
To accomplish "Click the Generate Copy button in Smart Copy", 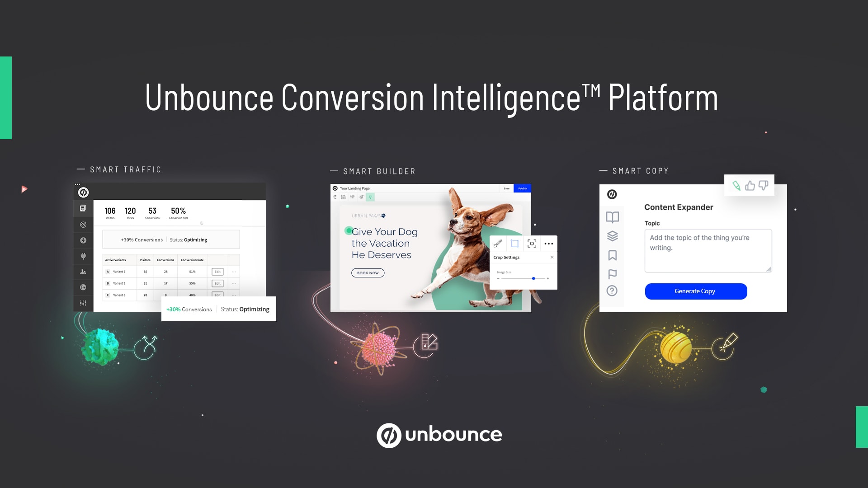I will tap(696, 291).
